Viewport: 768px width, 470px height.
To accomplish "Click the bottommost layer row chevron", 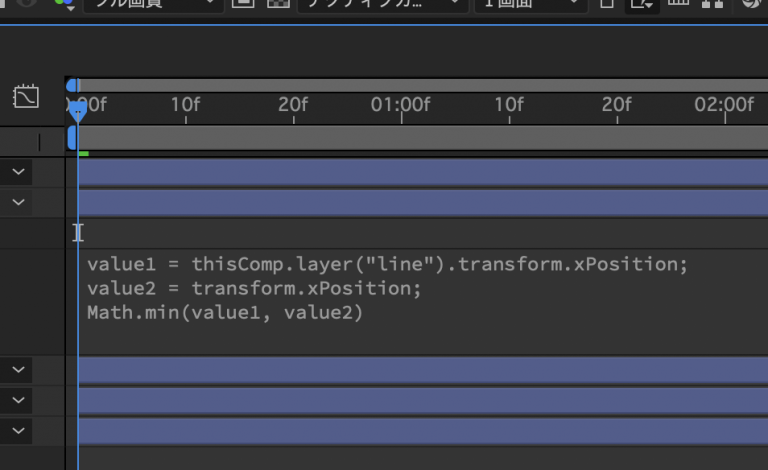I will 18,431.
